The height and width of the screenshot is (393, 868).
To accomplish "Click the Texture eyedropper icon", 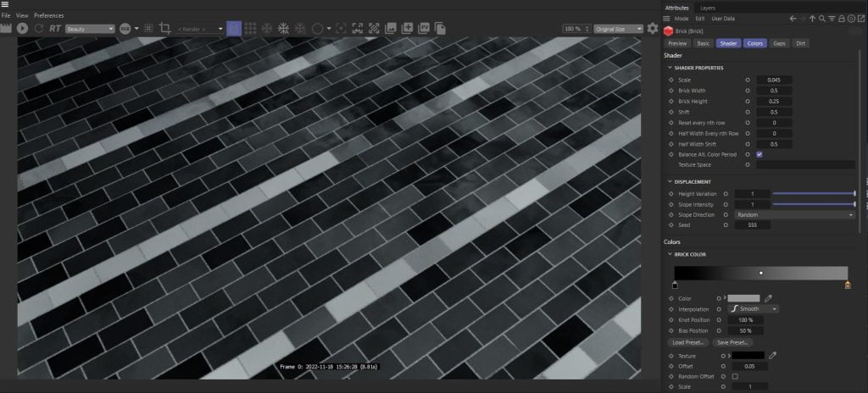I will pos(773,355).
